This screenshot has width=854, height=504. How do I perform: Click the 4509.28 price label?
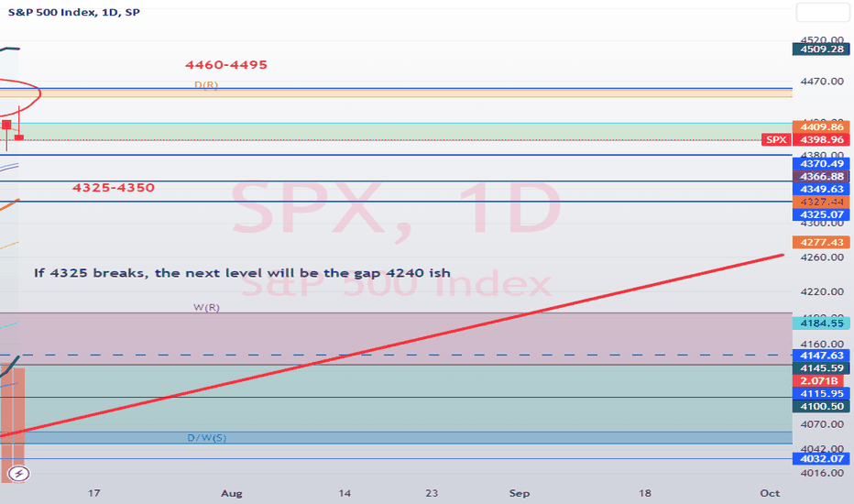tap(821, 49)
